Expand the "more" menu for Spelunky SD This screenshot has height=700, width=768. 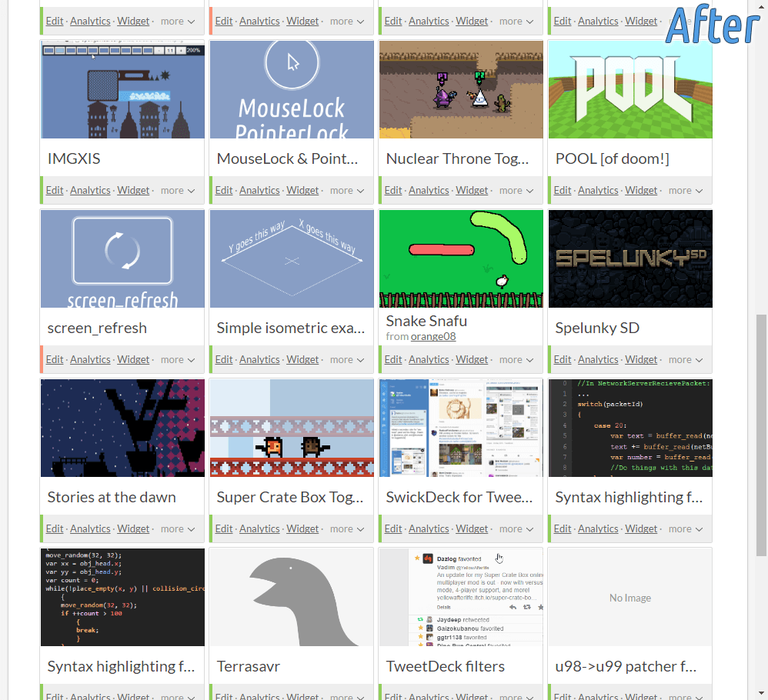pyautogui.click(x=685, y=359)
